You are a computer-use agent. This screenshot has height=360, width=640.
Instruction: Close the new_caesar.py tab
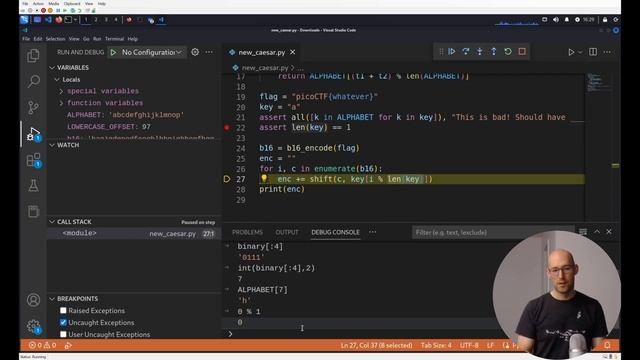(293, 52)
